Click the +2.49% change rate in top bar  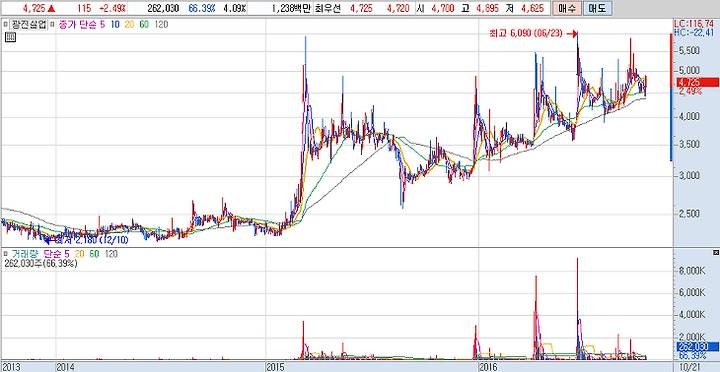point(112,8)
